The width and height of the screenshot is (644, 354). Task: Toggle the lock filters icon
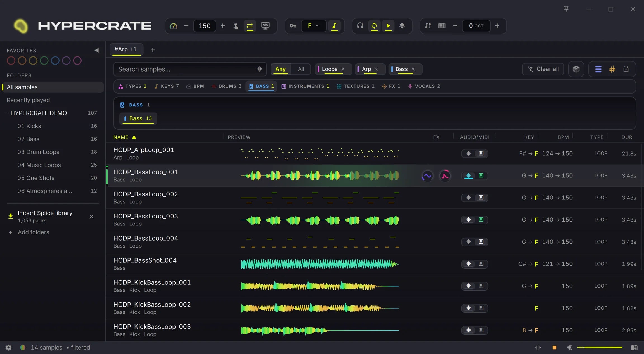pos(626,69)
